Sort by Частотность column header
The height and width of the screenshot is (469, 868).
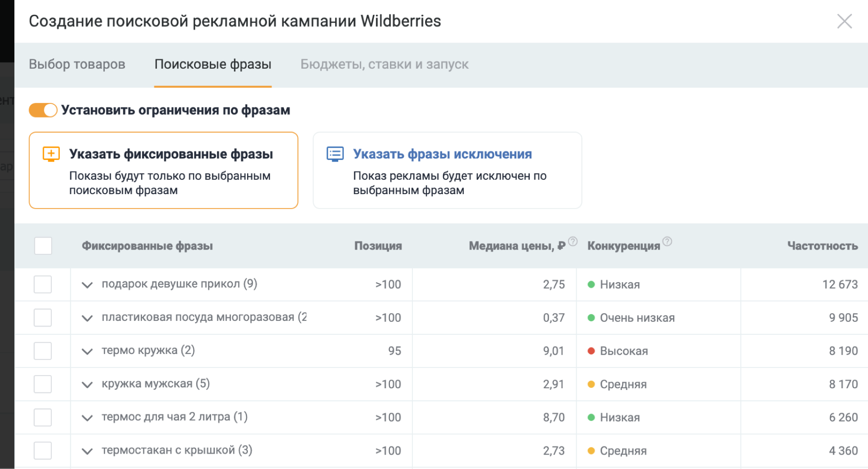pyautogui.click(x=822, y=246)
